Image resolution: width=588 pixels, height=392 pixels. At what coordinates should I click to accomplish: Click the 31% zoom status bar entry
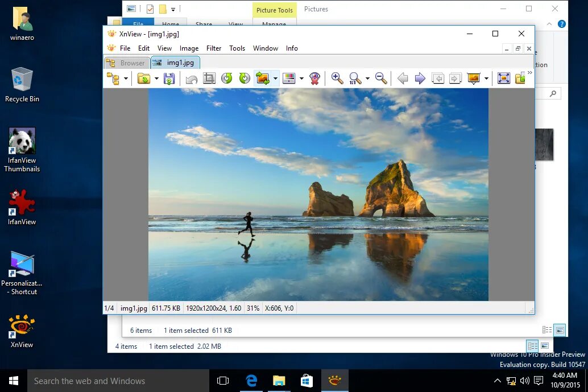253,308
